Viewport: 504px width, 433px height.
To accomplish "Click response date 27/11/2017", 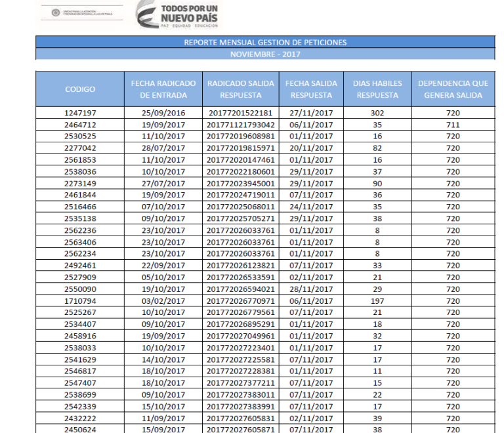I will (x=311, y=113).
